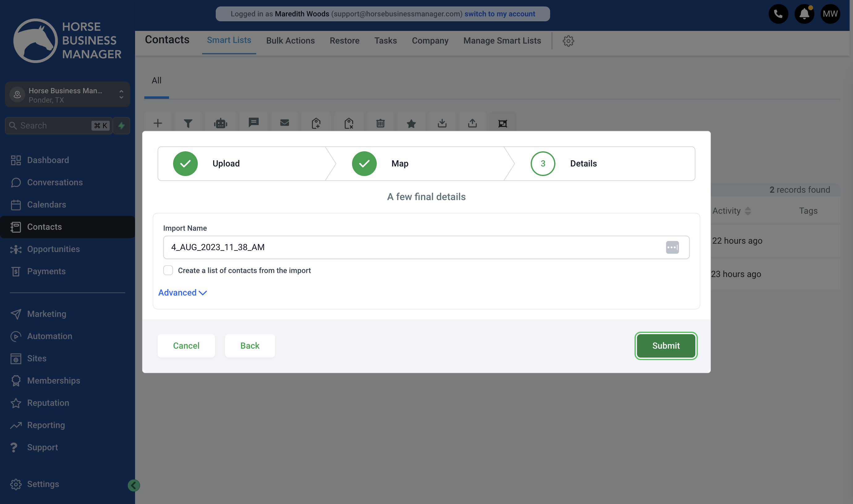Check Create a list of contacts checkbox
Viewport: 853px width, 504px height.
[168, 270]
